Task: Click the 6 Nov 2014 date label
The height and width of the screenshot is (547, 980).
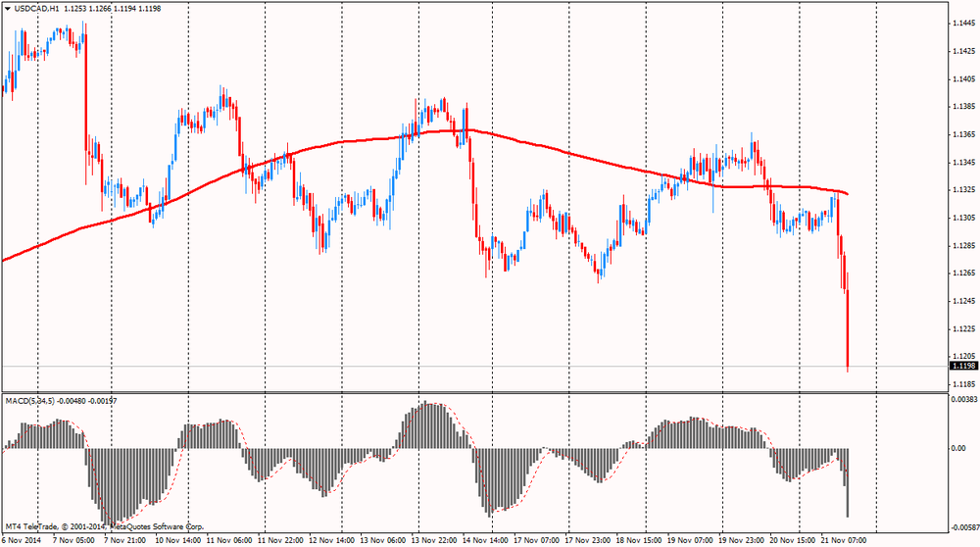Action: 23,540
